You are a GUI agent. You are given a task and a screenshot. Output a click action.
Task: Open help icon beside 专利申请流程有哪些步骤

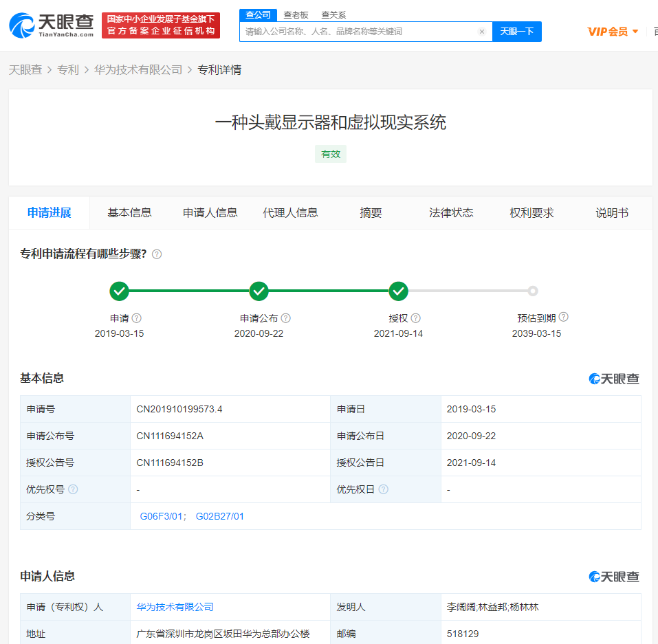pyautogui.click(x=157, y=254)
